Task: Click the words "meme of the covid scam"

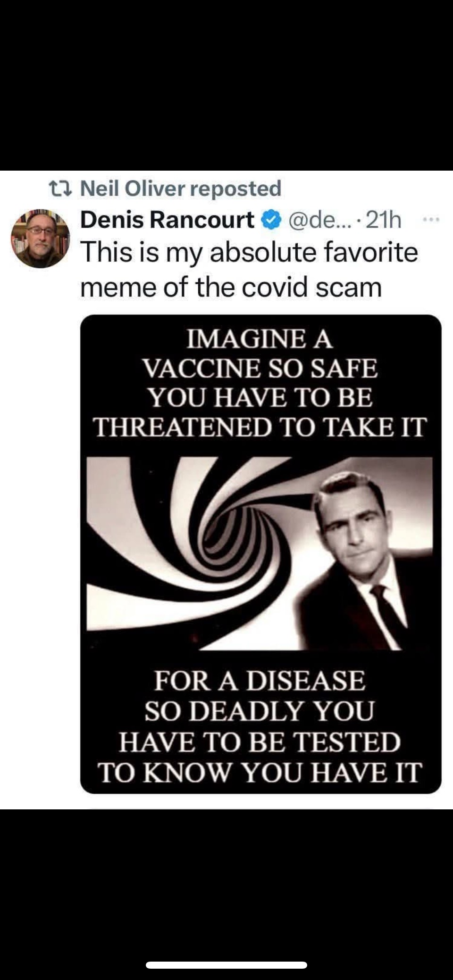Action: click(231, 287)
